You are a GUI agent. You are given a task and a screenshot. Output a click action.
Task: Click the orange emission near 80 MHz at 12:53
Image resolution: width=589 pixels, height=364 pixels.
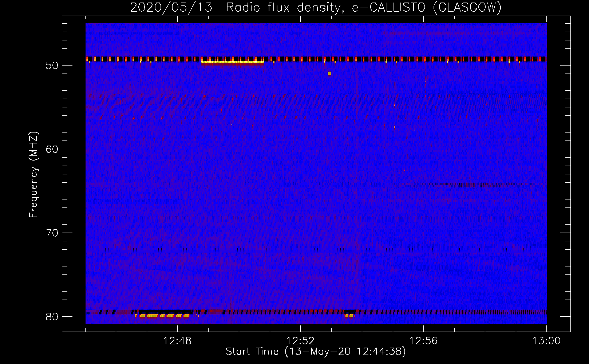coord(349,316)
